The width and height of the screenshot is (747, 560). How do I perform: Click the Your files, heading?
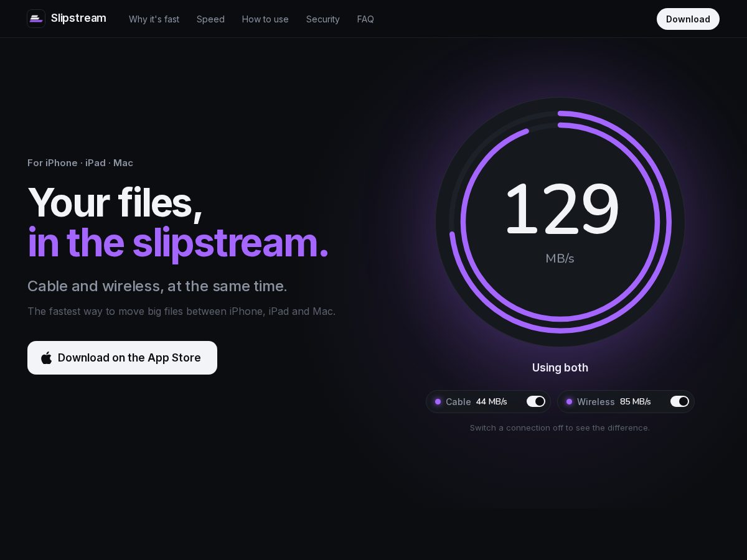coord(115,203)
